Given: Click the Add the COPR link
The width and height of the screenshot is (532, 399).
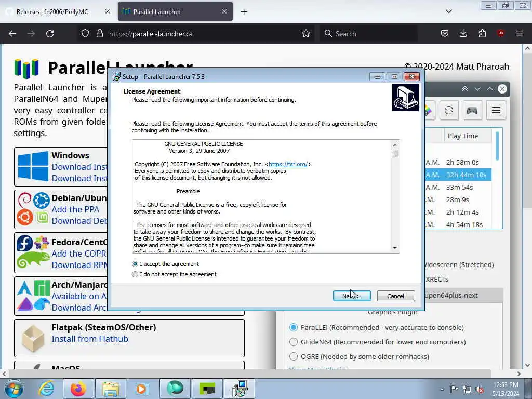Looking at the screenshot, I should [x=79, y=254].
